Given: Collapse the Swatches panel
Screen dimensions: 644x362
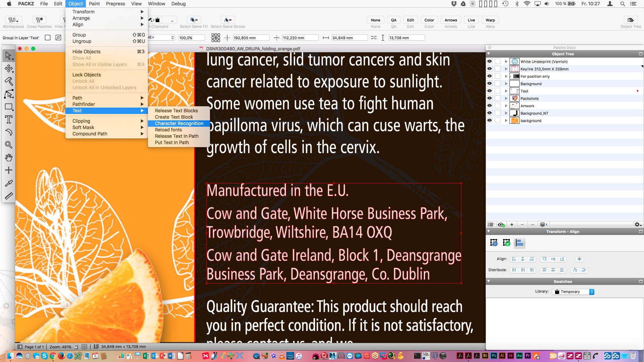Looking at the screenshot, I should click(x=489, y=281).
